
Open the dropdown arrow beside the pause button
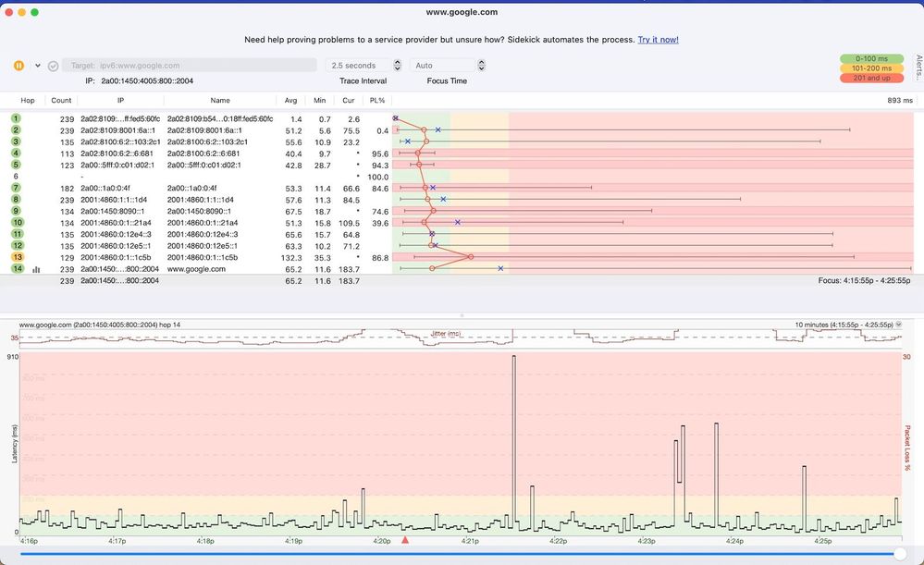pyautogui.click(x=38, y=66)
